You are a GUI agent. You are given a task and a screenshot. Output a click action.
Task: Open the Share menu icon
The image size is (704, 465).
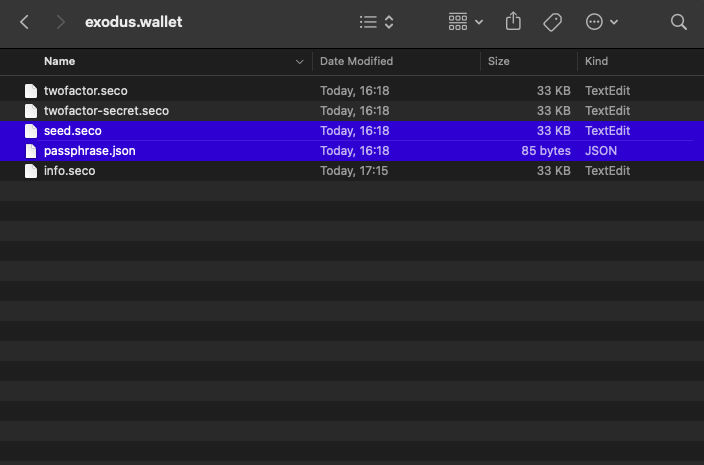[x=514, y=21]
